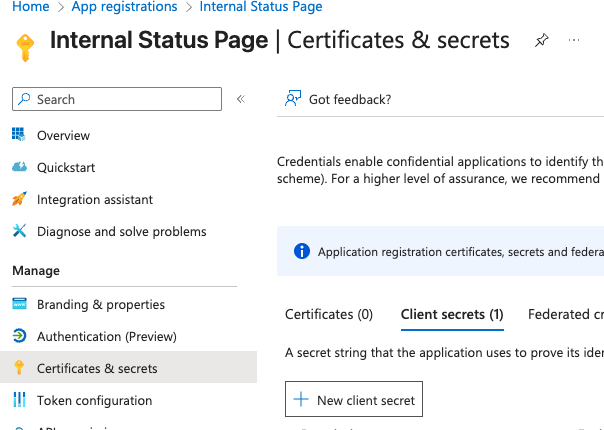
Task: Click the Got feedback person icon
Action: tap(293, 99)
